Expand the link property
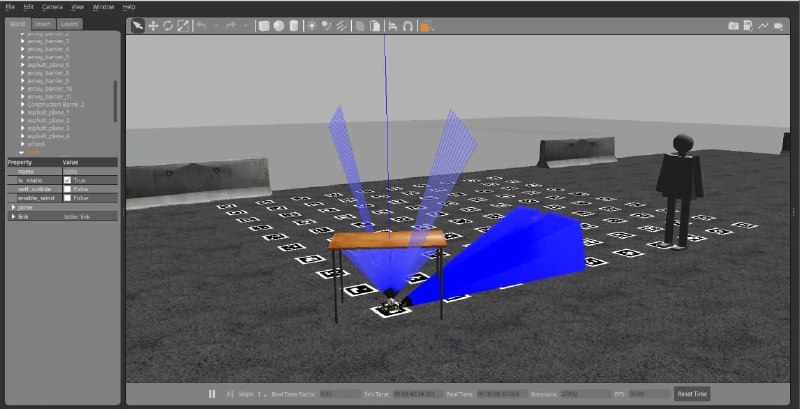 pos(13,217)
